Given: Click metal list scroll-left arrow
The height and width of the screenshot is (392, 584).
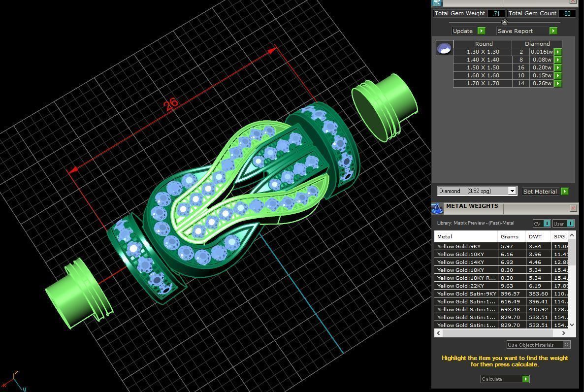Looking at the screenshot, I should (438, 333).
